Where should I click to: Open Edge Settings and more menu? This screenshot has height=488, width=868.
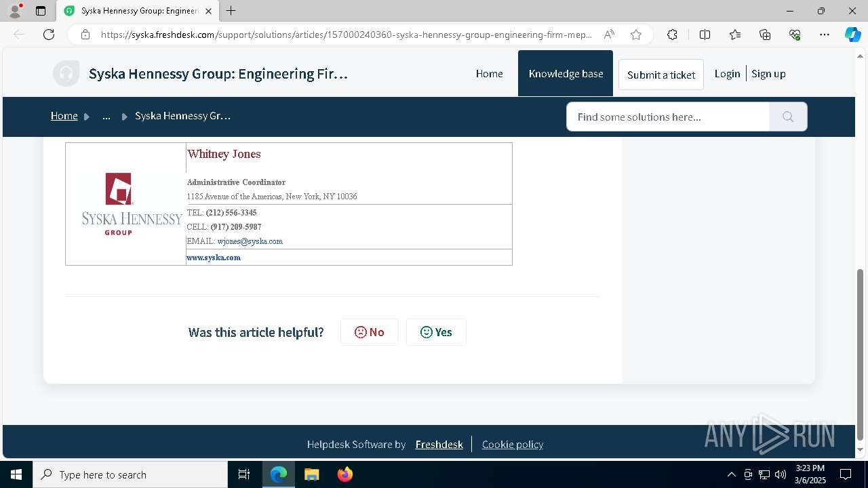pos(825,35)
